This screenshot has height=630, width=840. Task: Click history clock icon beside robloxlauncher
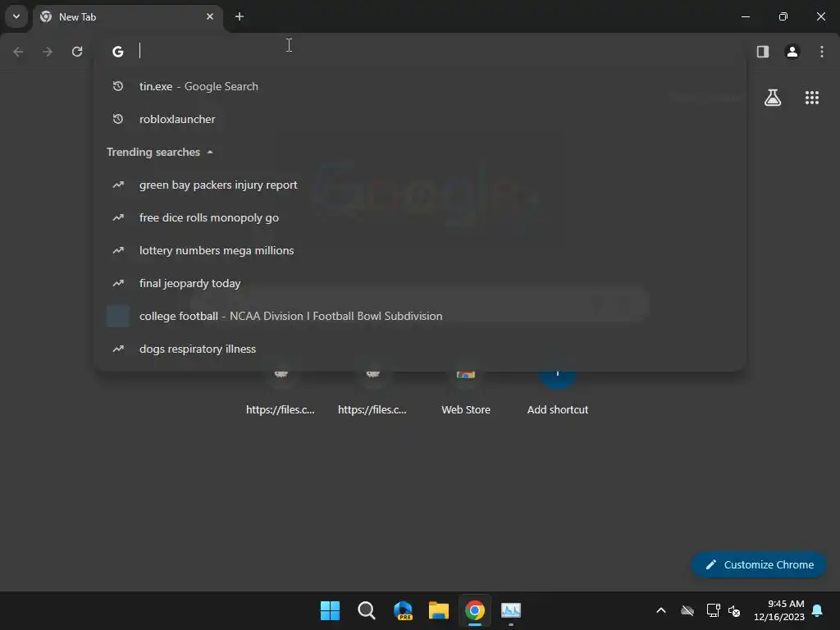point(118,119)
